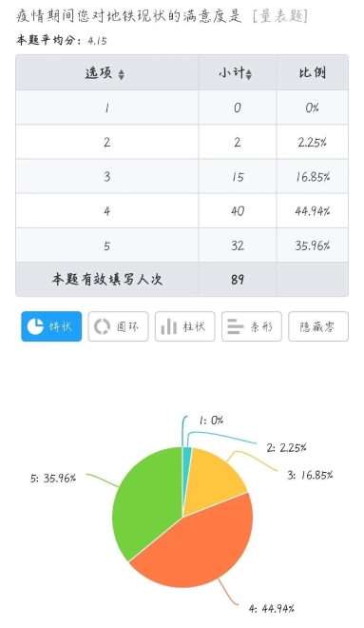Select the table row for option 4
Viewport: 364px width, 628px height.
[182, 210]
